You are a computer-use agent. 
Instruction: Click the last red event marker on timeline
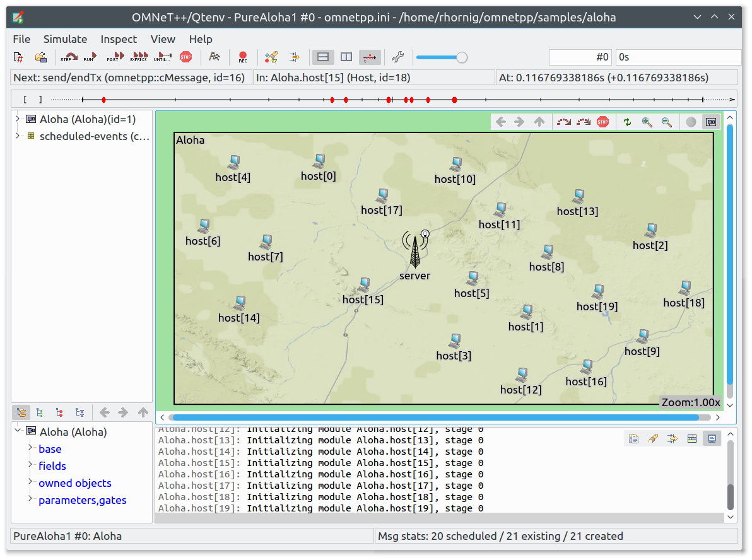(x=454, y=100)
